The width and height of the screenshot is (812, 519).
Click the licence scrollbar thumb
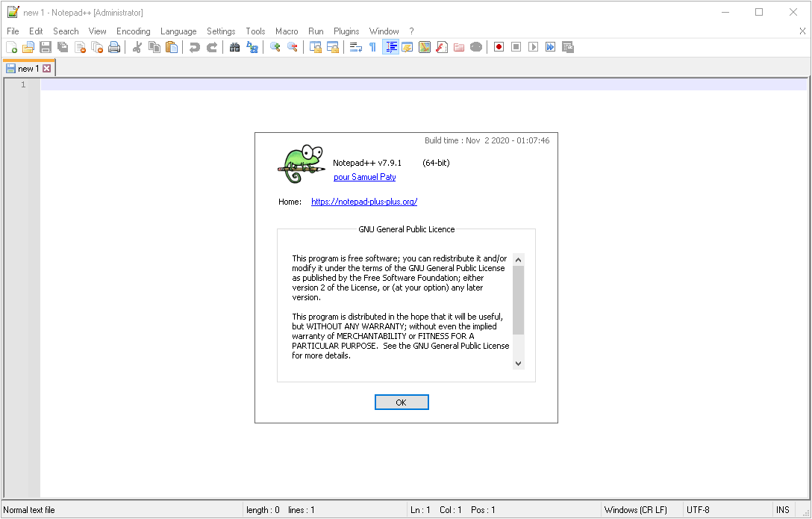519,300
